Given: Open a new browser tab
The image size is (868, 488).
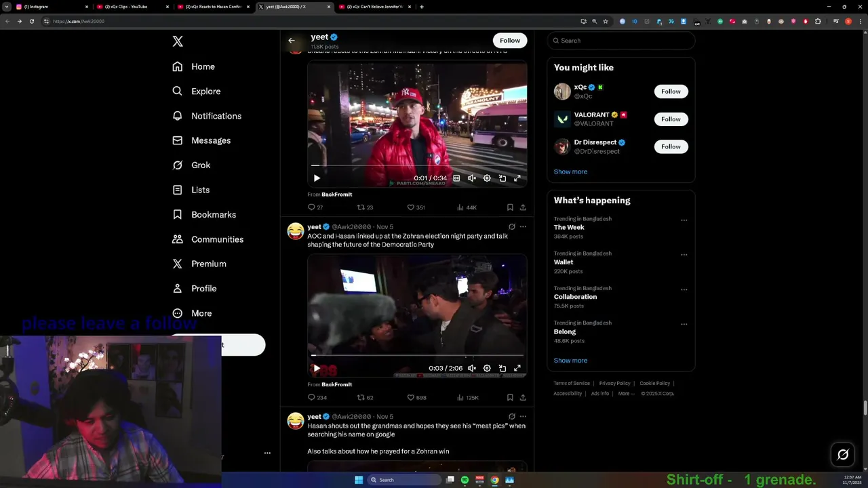Looking at the screenshot, I should pyautogui.click(x=422, y=7).
